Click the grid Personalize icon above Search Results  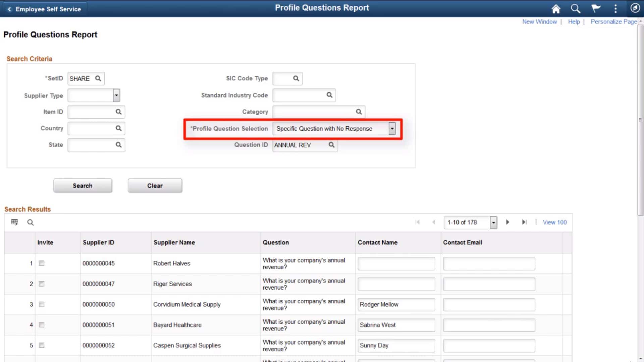pos(14,222)
